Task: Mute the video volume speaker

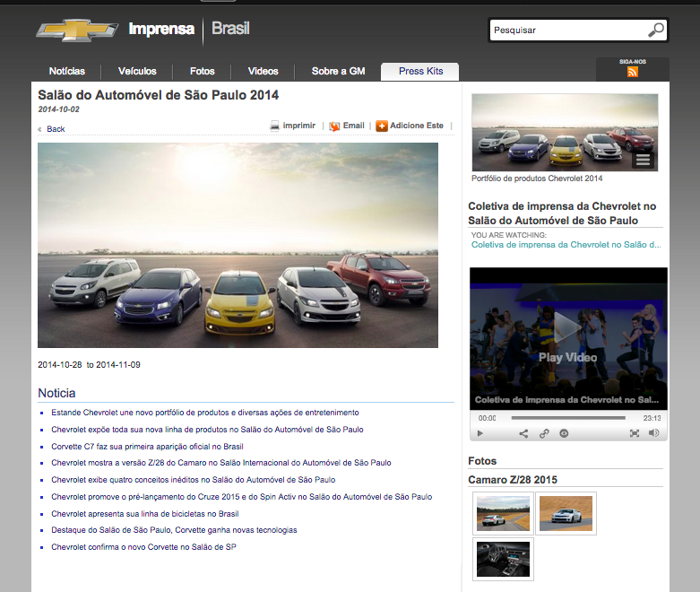Action: [654, 433]
